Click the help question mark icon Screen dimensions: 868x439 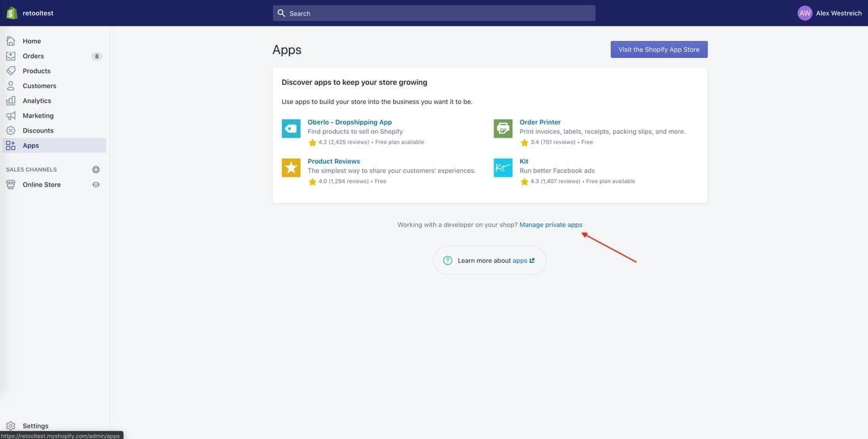tap(448, 260)
